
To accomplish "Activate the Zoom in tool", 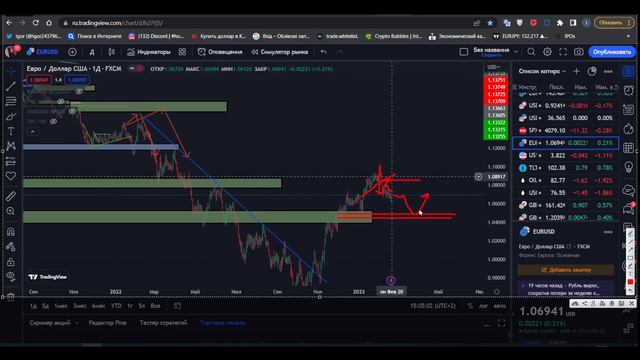I will point(11,211).
